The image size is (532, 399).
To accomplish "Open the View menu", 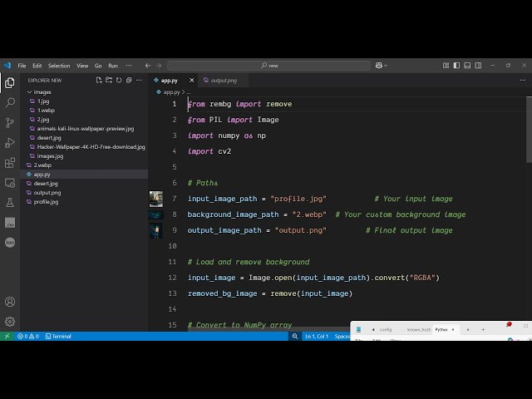I will coord(82,66).
